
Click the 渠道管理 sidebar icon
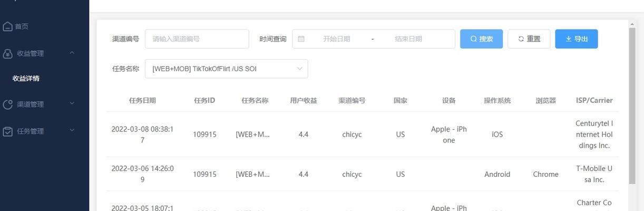point(8,104)
